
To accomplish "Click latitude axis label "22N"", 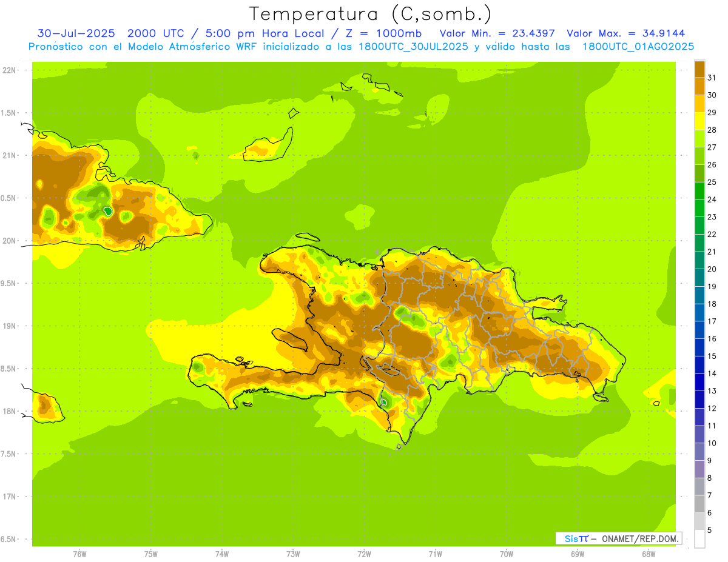I will click(x=9, y=70).
